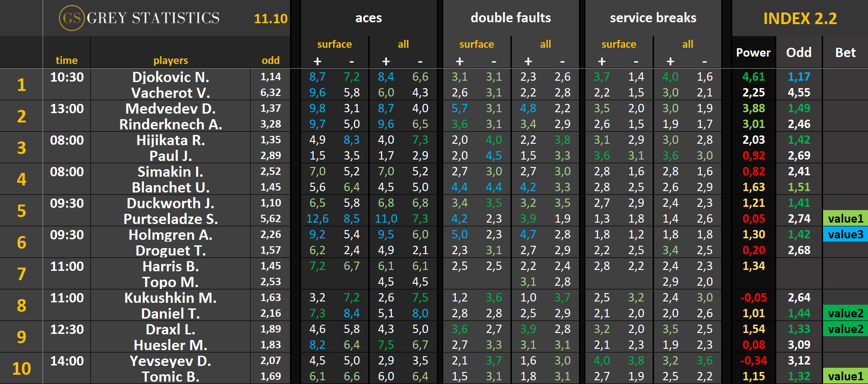Select the service breaks column header

coord(653,18)
